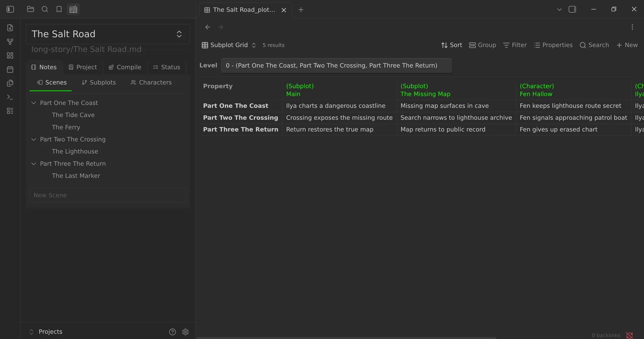Toggle the left sidebar collapse icon

click(10, 9)
